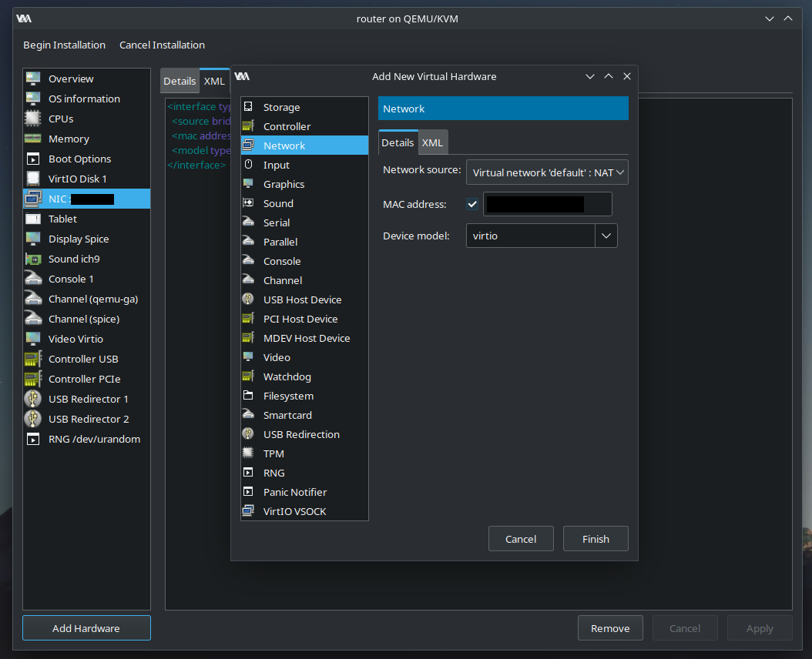
Task: Select the PCI Host Device icon
Action: pyautogui.click(x=249, y=319)
